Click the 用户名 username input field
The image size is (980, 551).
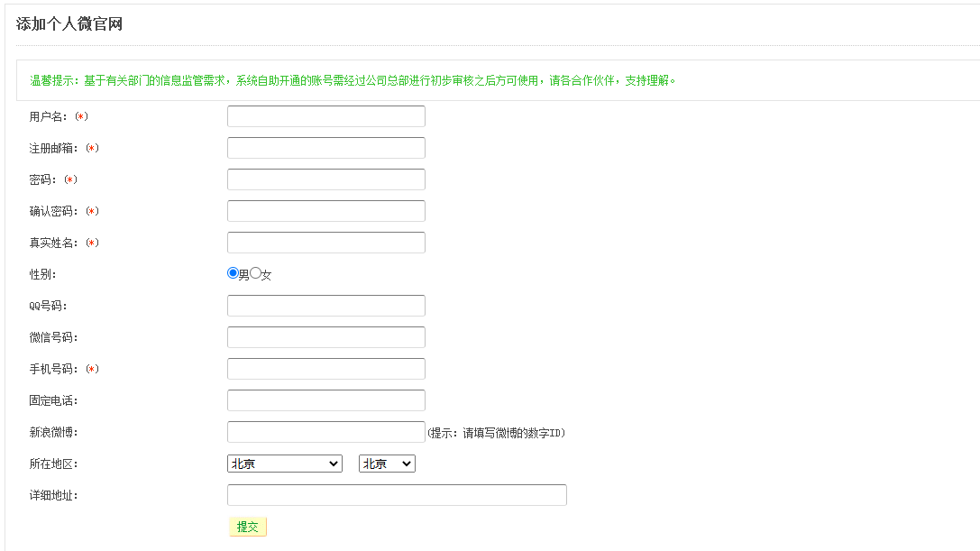(325, 116)
